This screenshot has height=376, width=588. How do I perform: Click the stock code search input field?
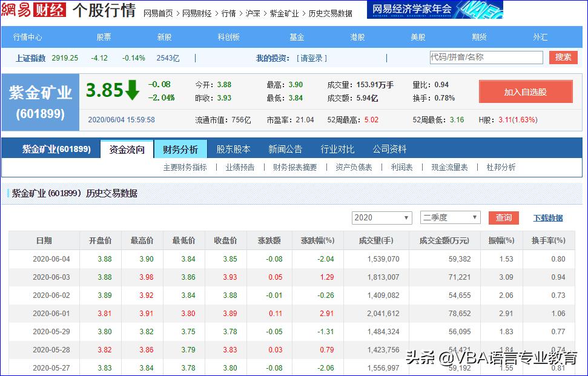[x=487, y=58]
